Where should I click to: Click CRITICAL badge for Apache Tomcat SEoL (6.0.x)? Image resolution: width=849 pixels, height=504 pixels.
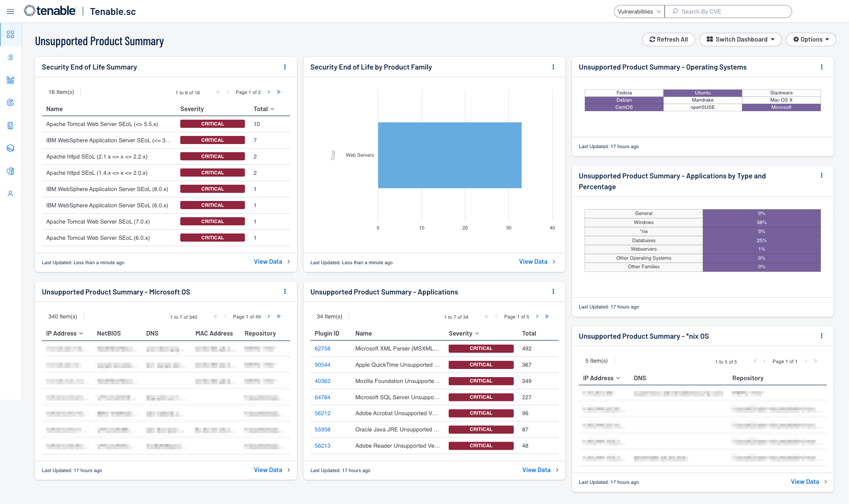pyautogui.click(x=212, y=238)
